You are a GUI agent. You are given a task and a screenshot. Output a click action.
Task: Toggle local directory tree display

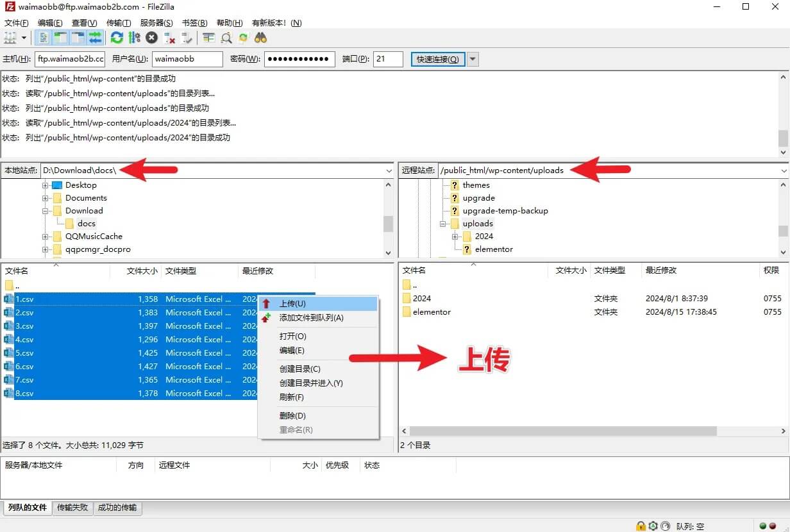61,38
